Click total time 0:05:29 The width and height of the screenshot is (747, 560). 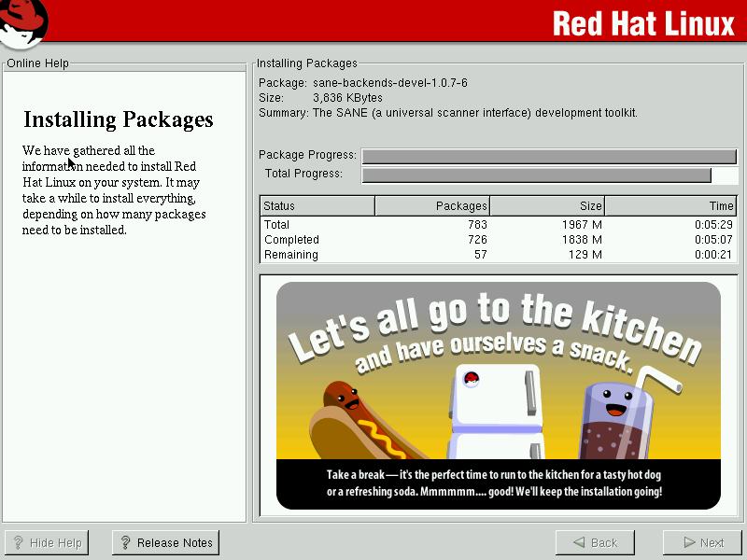coord(713,224)
